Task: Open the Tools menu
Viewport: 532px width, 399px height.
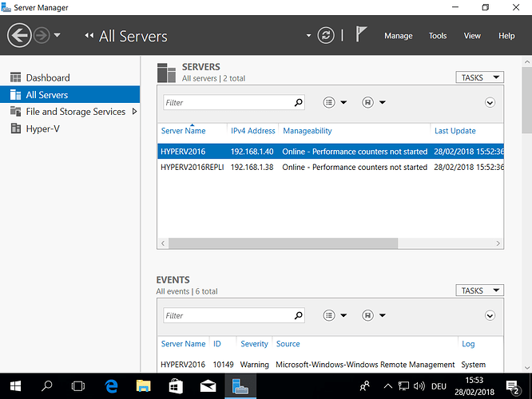Action: [438, 36]
